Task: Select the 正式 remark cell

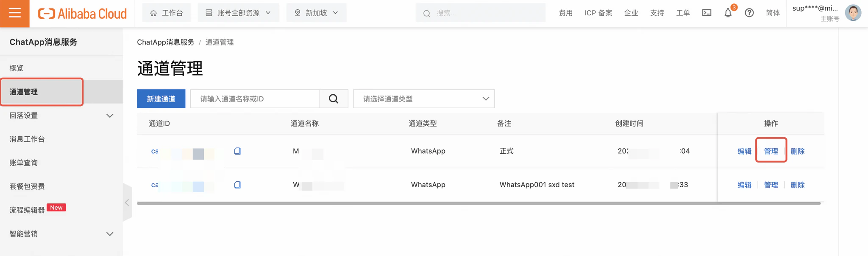Action: 506,151
